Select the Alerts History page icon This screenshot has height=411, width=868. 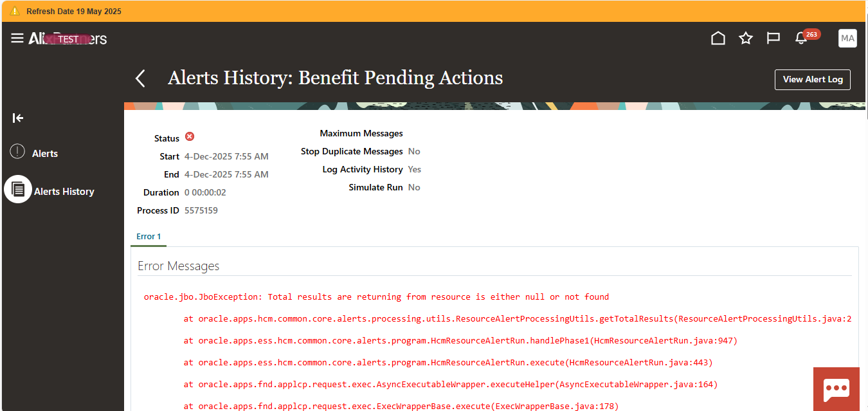point(18,190)
